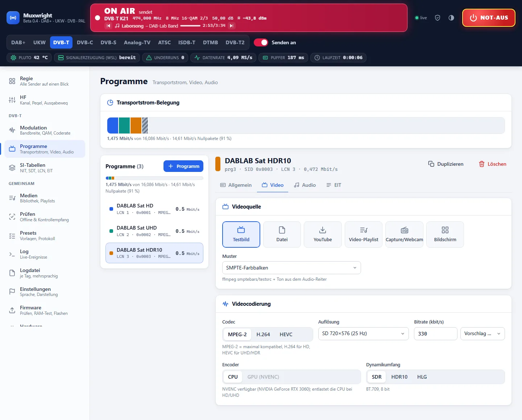Add a new Programm
Image resolution: width=522 pixels, height=420 pixels.
pyautogui.click(x=183, y=166)
